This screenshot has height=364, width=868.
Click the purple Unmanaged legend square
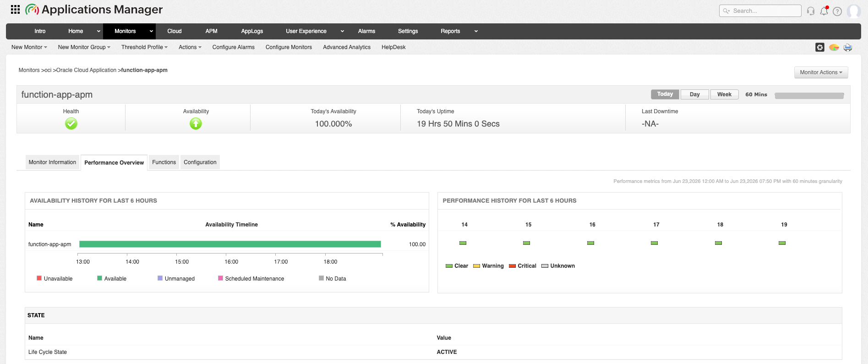click(160, 278)
